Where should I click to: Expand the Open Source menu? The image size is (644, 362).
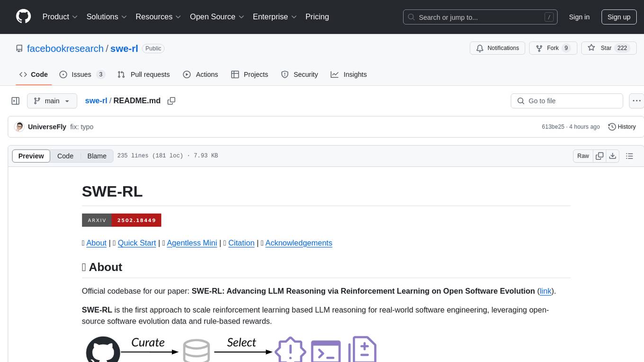(217, 17)
